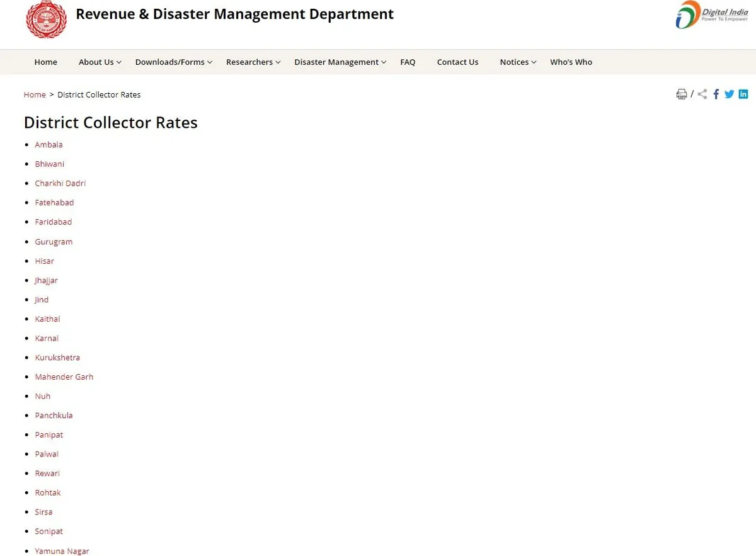View Kurukshetra collector rates
Image resolution: width=756 pixels, height=556 pixels.
coord(57,358)
